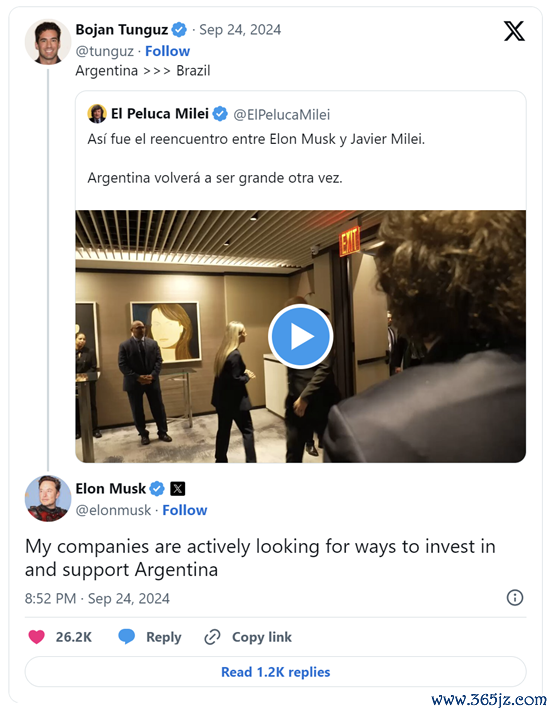Play the embedded Milei video
554x715 pixels.
(x=300, y=337)
